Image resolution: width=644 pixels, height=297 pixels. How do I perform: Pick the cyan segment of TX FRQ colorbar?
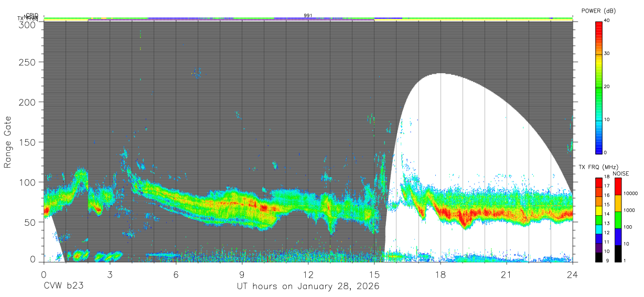point(598,229)
